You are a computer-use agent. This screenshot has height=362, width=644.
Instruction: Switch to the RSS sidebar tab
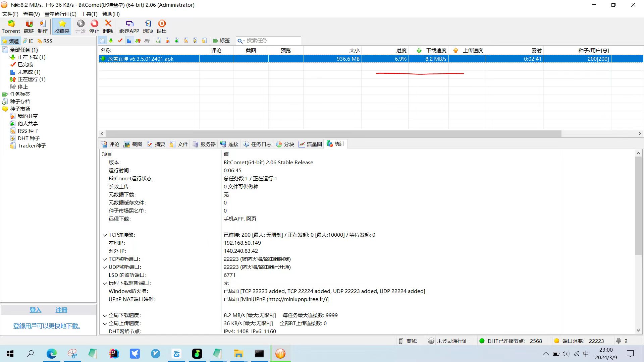tap(45, 41)
